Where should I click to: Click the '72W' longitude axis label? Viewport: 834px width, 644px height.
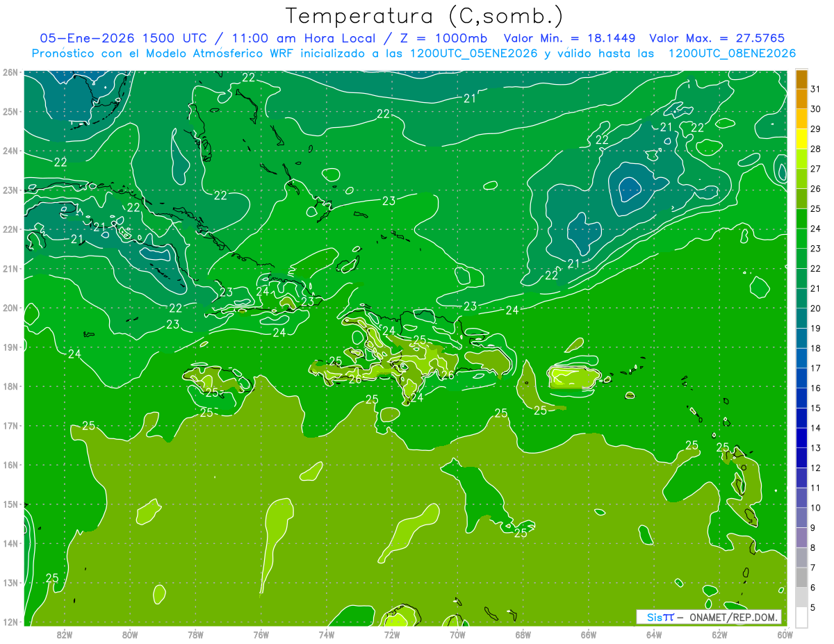click(392, 635)
